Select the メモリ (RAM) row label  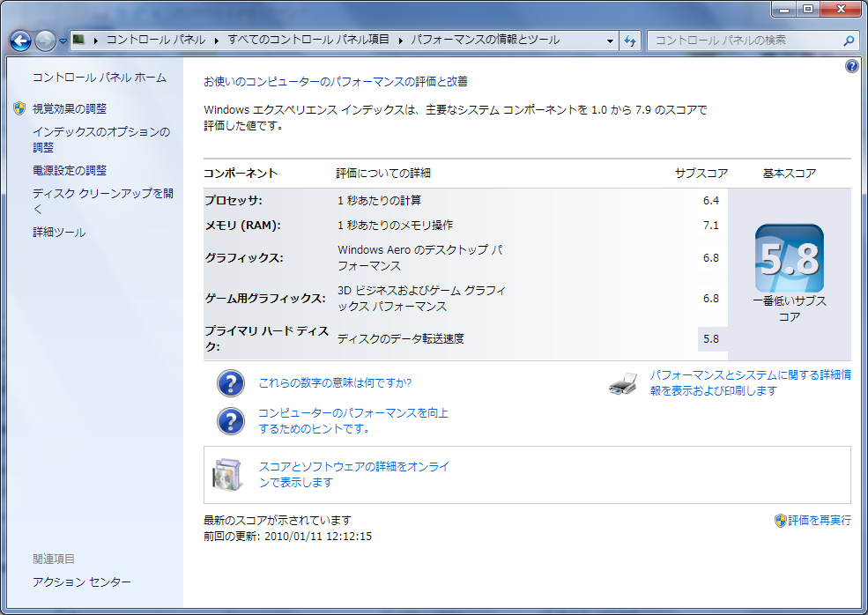coord(243,226)
